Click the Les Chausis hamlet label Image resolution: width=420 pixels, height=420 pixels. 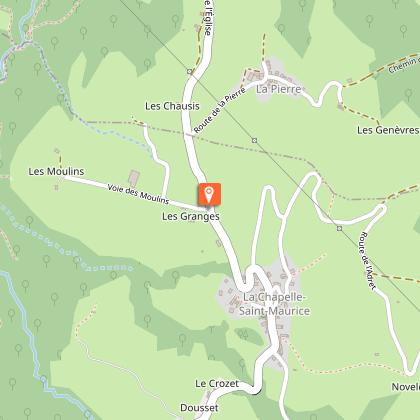pyautogui.click(x=172, y=106)
